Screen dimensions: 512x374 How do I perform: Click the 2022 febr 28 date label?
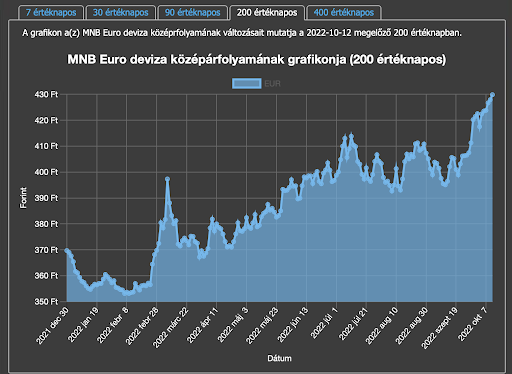click(x=142, y=326)
